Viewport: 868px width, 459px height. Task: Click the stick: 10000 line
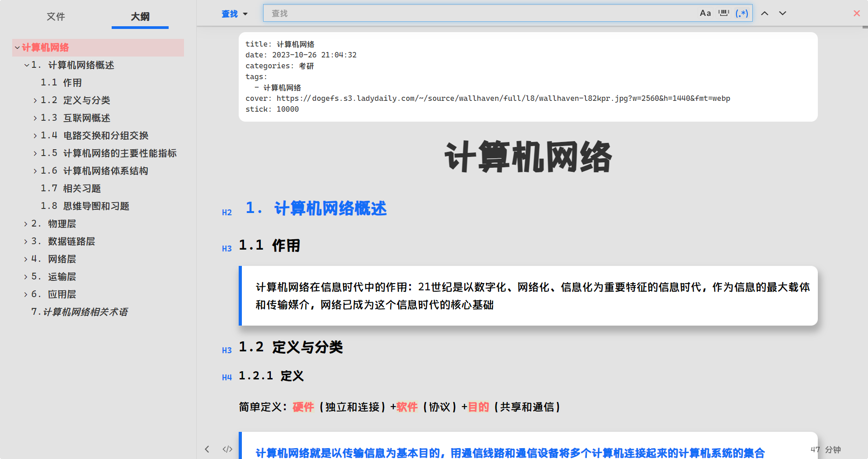pyautogui.click(x=272, y=109)
